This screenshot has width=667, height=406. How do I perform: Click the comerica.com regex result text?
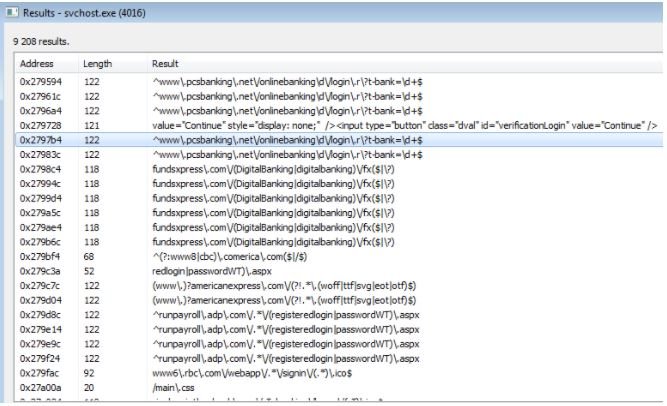tap(229, 257)
